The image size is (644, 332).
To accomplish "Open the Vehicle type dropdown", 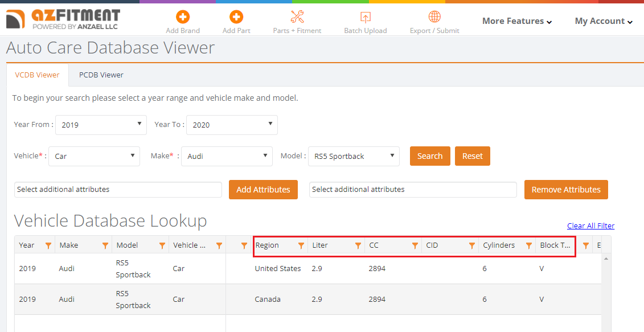I will 94,156.
